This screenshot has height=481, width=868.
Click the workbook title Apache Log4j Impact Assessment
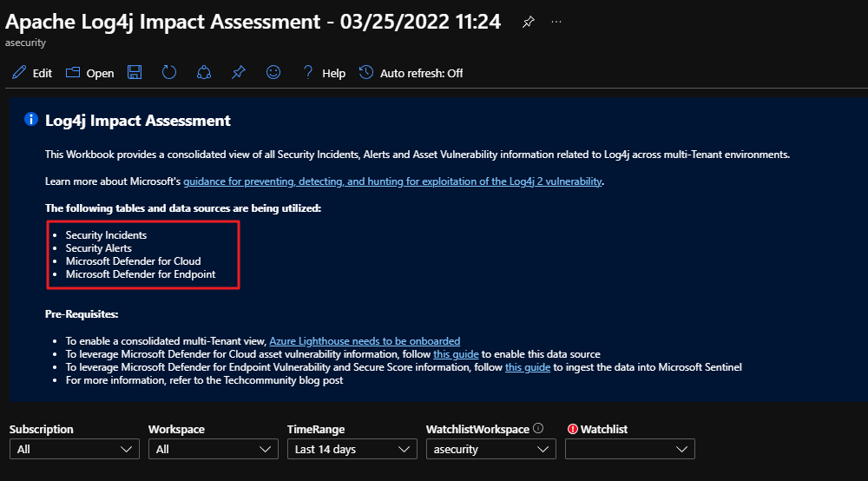253,23
